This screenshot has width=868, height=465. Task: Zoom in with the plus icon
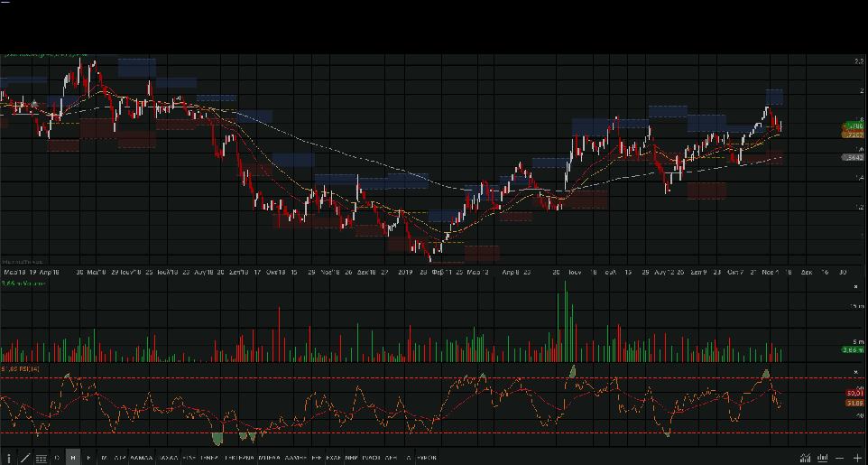pyautogui.click(x=856, y=458)
